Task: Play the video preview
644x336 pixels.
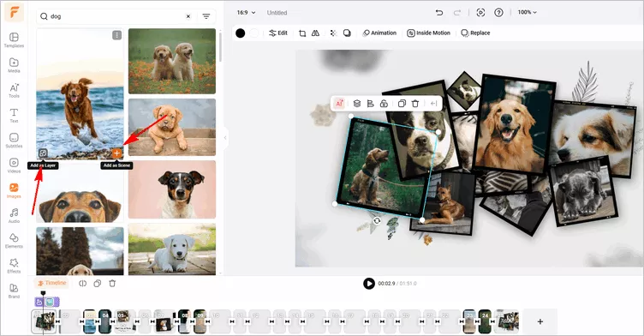Action: 369,284
